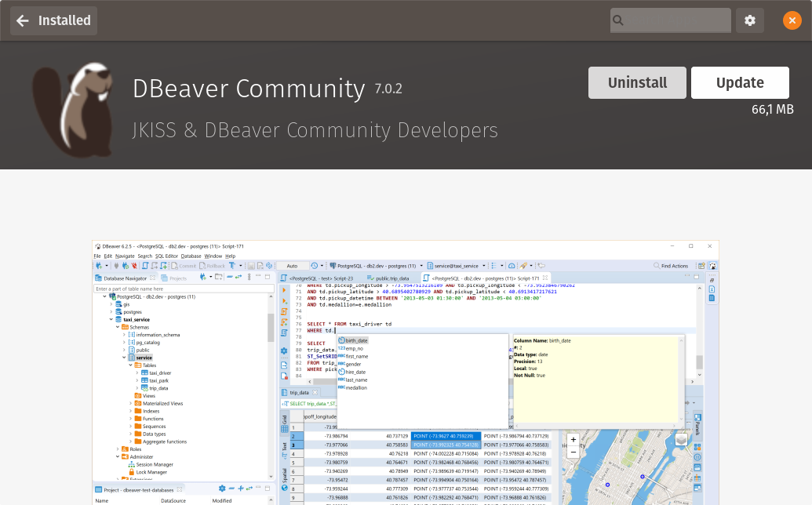Click the Uninstall button
This screenshot has height=505, width=812.
tap(637, 82)
